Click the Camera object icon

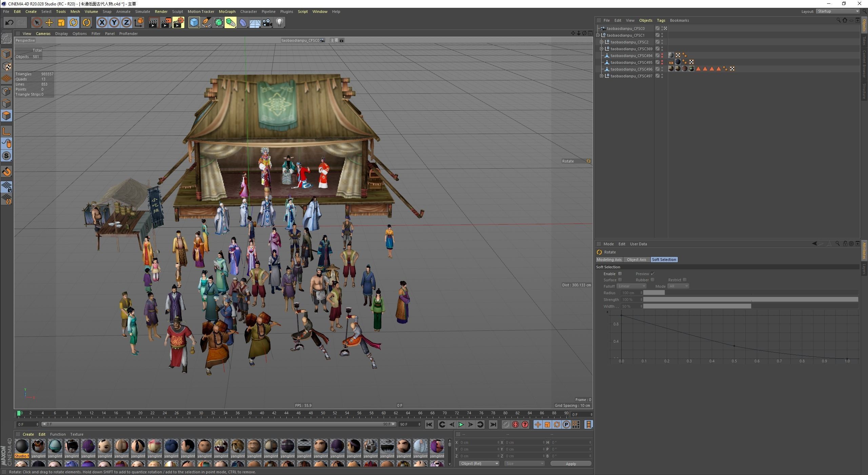point(267,23)
